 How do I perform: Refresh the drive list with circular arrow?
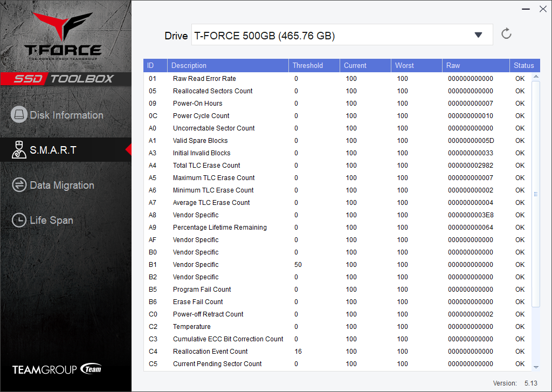[506, 34]
